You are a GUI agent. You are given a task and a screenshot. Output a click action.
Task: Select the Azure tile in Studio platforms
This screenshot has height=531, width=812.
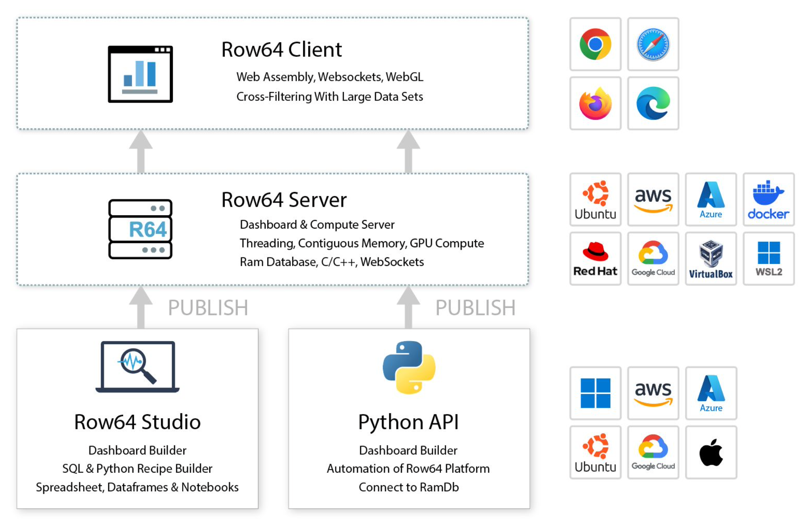pos(711,393)
